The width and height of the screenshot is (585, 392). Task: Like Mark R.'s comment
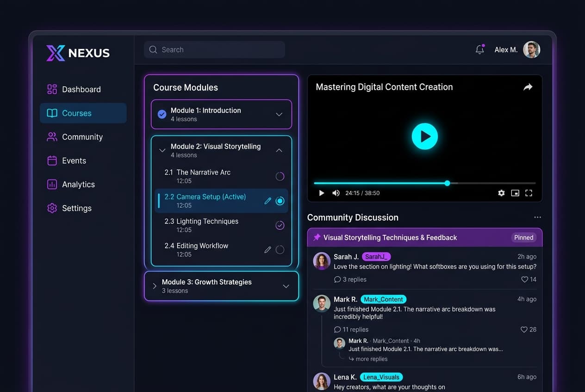(x=524, y=330)
